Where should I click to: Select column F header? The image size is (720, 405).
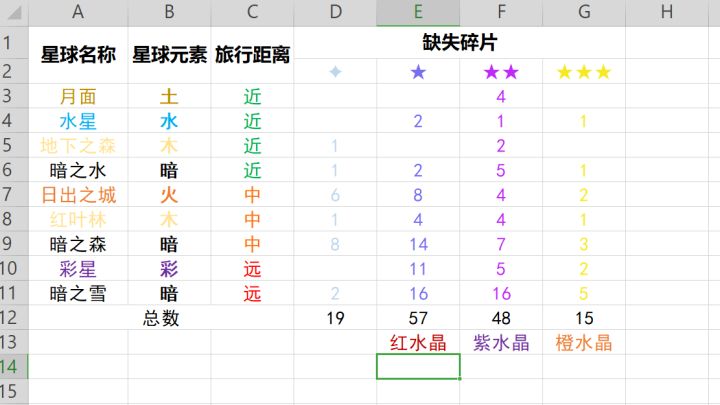click(x=501, y=12)
